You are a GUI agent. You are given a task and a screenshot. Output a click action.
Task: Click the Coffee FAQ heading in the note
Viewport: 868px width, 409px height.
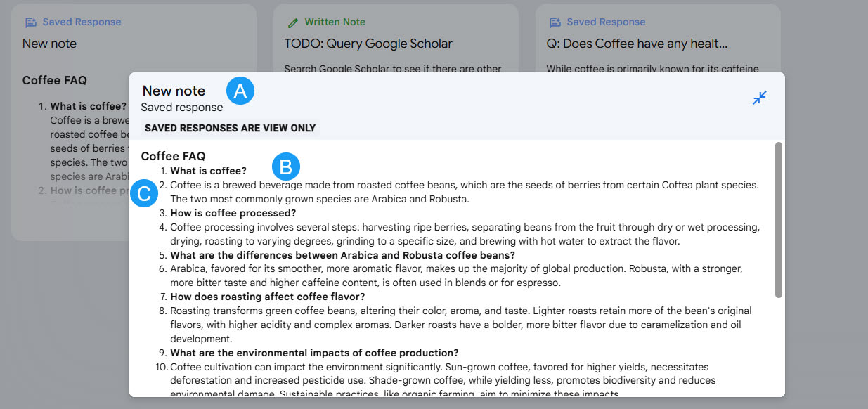tap(172, 155)
